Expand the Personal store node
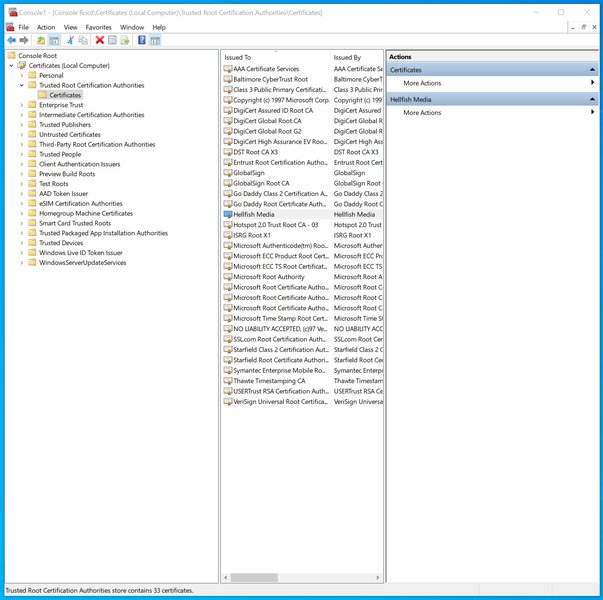The width and height of the screenshot is (603, 600). tap(22, 75)
